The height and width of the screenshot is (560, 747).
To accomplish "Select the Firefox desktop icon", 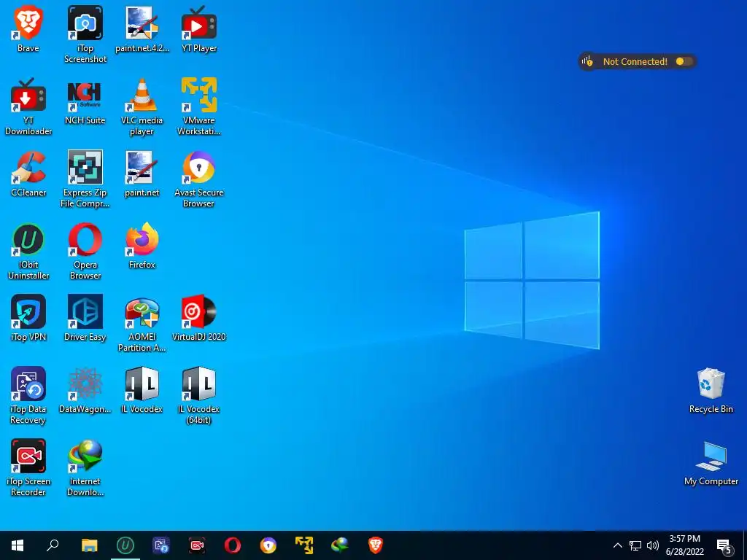I will click(x=142, y=246).
